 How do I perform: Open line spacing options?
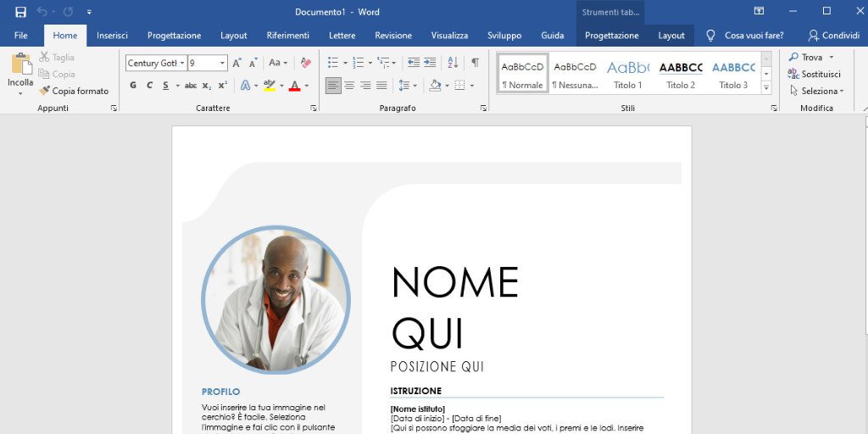point(408,86)
